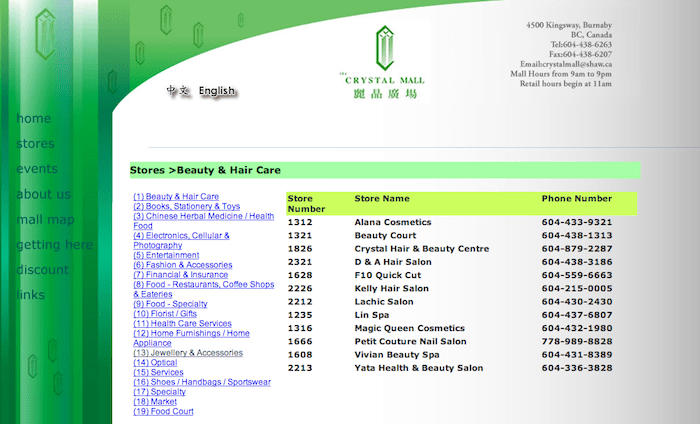This screenshot has height=424, width=700.
Task: Open links in the sidebar menu
Action: (x=30, y=295)
